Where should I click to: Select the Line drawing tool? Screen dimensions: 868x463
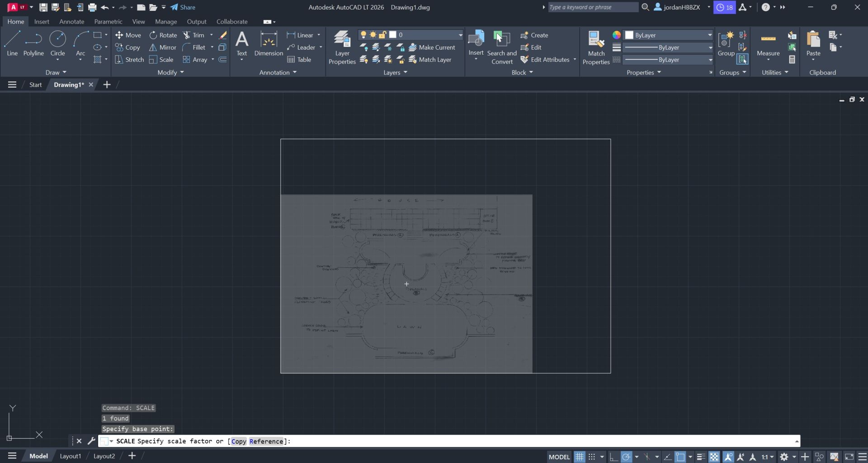click(x=12, y=44)
